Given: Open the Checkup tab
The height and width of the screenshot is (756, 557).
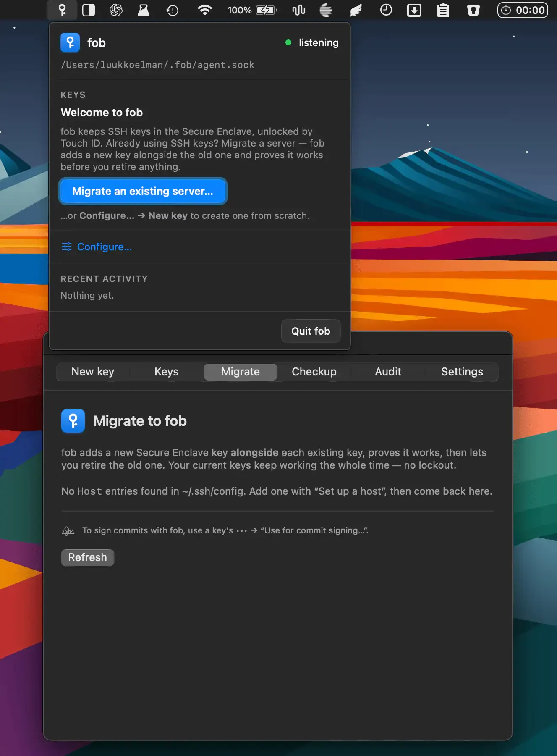Looking at the screenshot, I should [314, 372].
